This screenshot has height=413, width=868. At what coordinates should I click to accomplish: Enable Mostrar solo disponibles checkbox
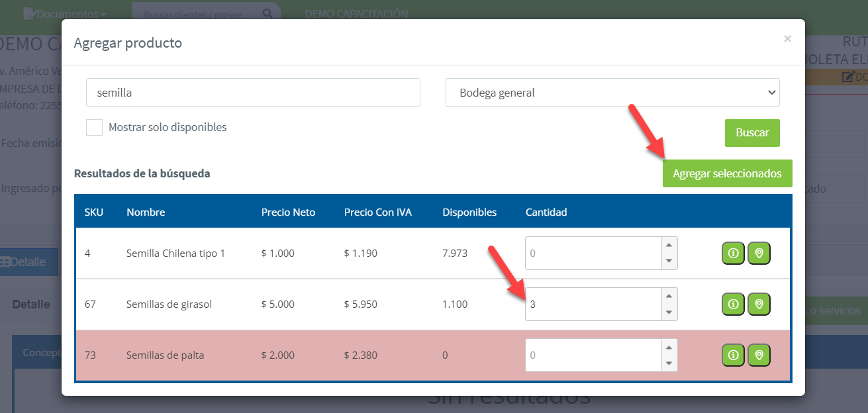(95, 127)
